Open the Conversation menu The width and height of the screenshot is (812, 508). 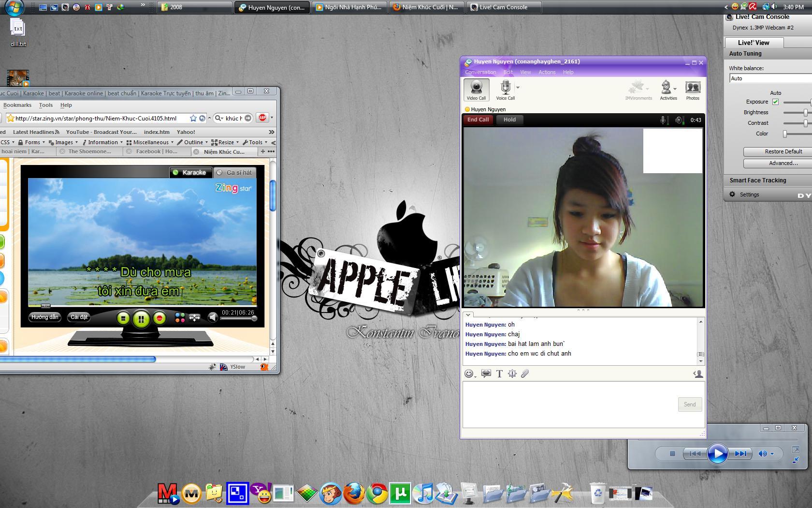click(x=480, y=72)
